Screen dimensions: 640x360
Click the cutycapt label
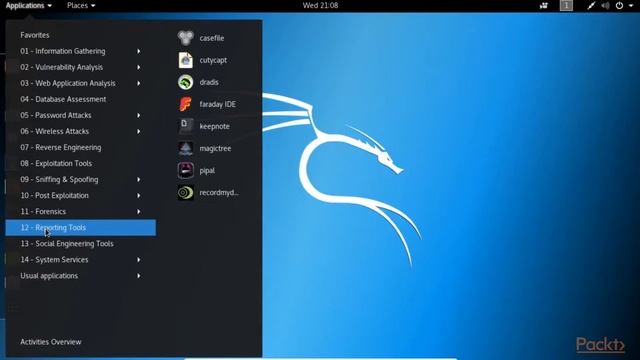(213, 60)
